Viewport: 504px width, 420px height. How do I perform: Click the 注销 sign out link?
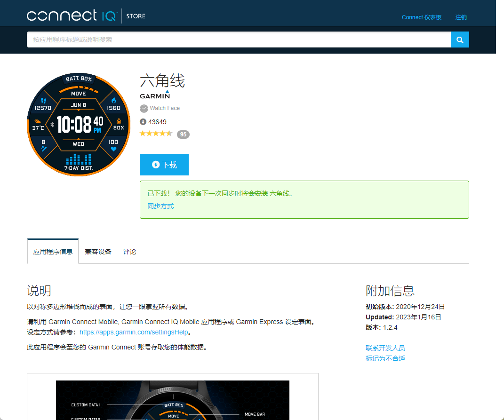pos(461,17)
